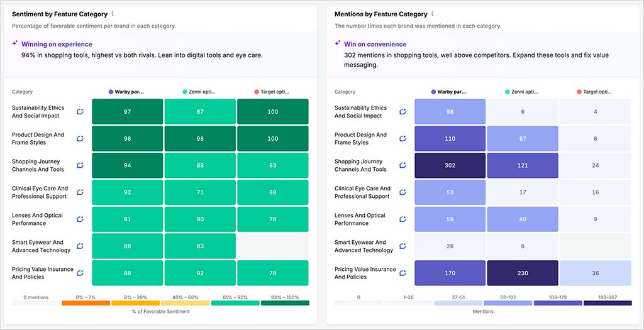Select Target Optical column header in Mentions panel

[595, 92]
